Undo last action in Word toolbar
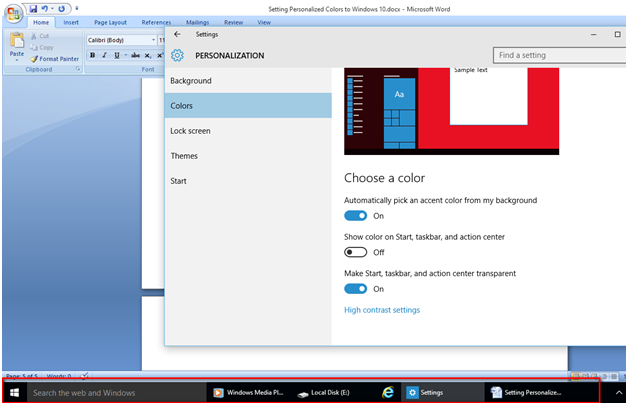Screen dimensions: 628x405 coord(44,9)
